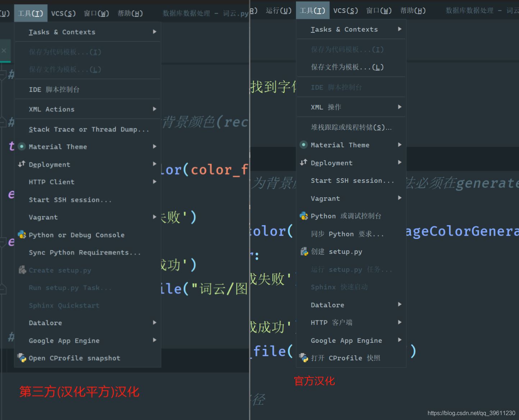Screen dimensions: 519x420
Task: Expand Google App Engine arrow in right menu
Action: [400, 340]
